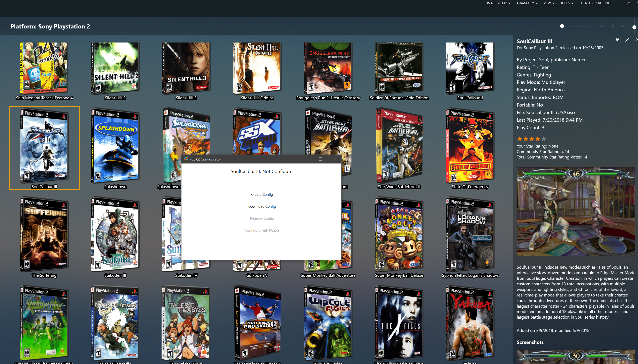Viewport: 638px width, 364px height.
Task: Click the Screenshots section heading
Action: coord(530,342)
